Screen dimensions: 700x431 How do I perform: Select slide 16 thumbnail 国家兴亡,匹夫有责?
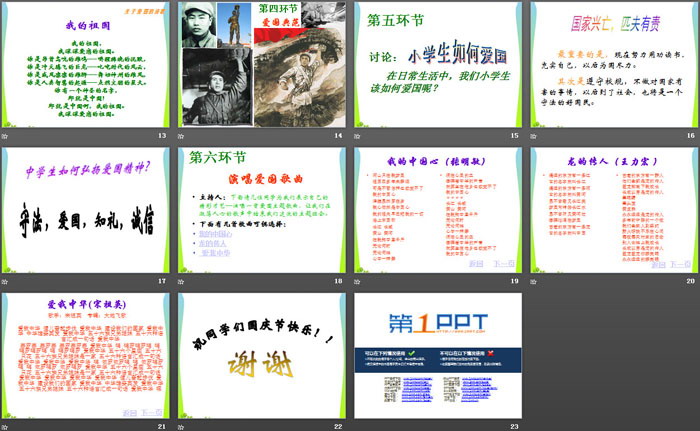pos(614,64)
